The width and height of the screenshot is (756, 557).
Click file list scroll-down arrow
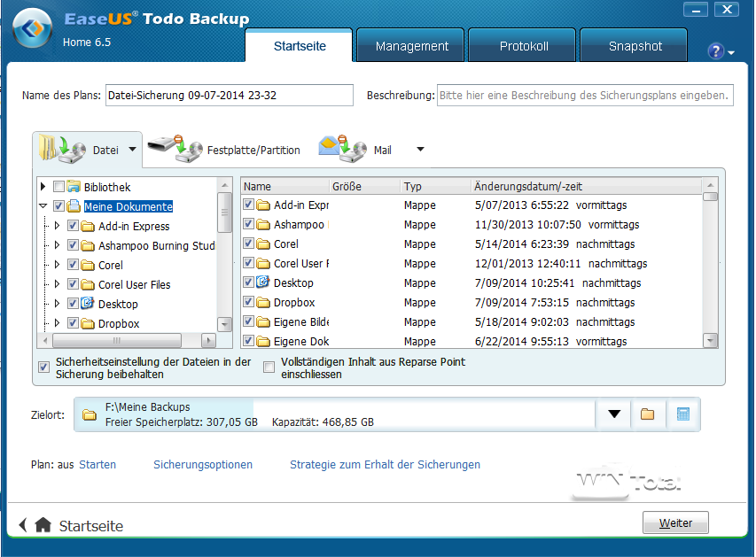point(710,341)
